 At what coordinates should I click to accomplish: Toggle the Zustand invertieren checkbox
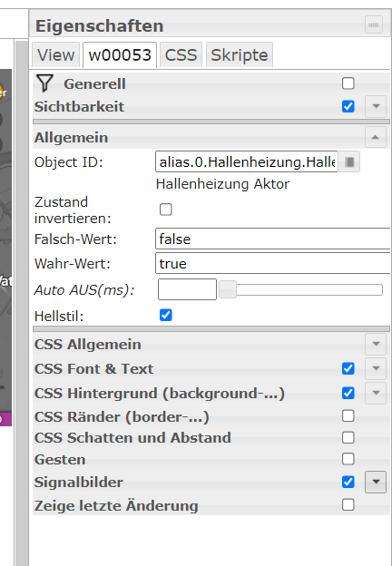tap(166, 210)
